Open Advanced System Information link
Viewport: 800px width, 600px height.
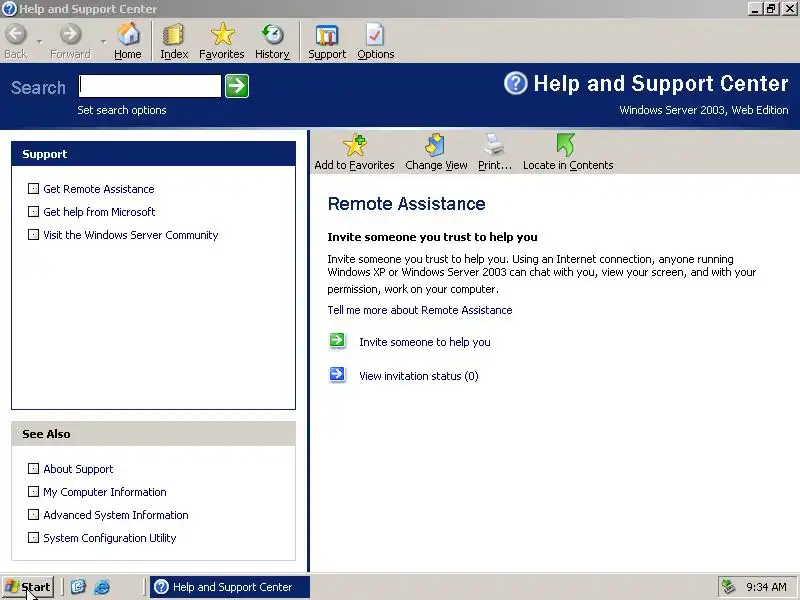coord(116,515)
